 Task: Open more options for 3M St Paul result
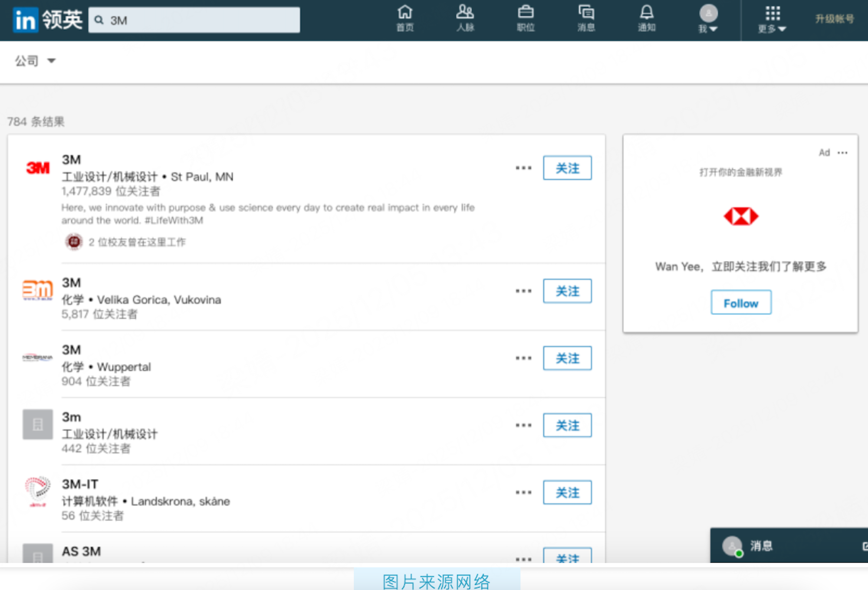[x=523, y=168]
